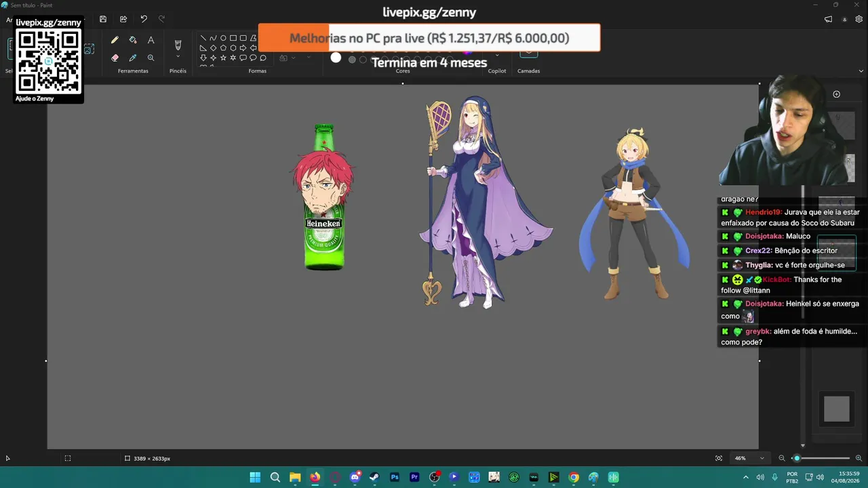The width and height of the screenshot is (868, 488).
Task: Open the Copilot dropdown
Action: (497, 56)
